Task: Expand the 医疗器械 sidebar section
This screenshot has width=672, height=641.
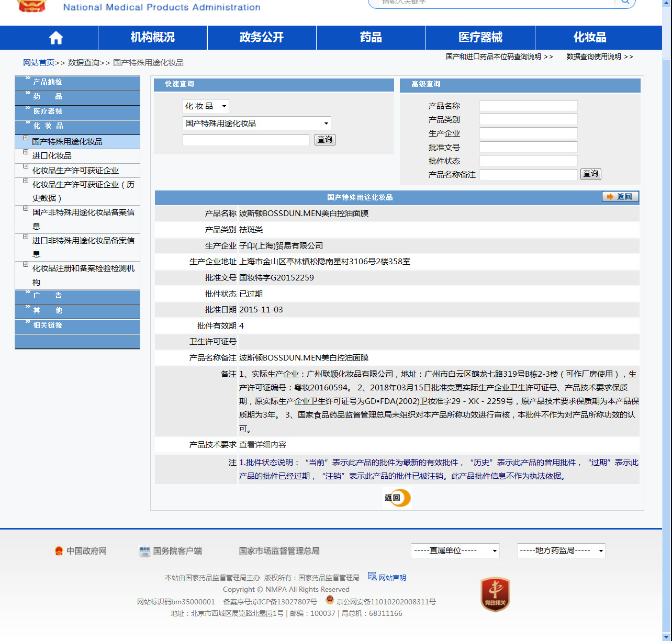Action: (x=77, y=111)
